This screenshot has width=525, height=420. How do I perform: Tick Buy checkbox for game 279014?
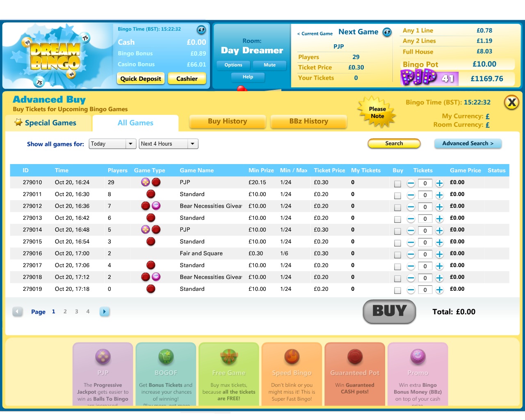click(x=397, y=232)
